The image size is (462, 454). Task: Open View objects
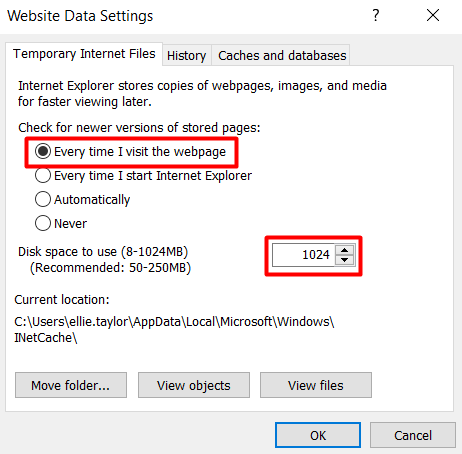[194, 385]
